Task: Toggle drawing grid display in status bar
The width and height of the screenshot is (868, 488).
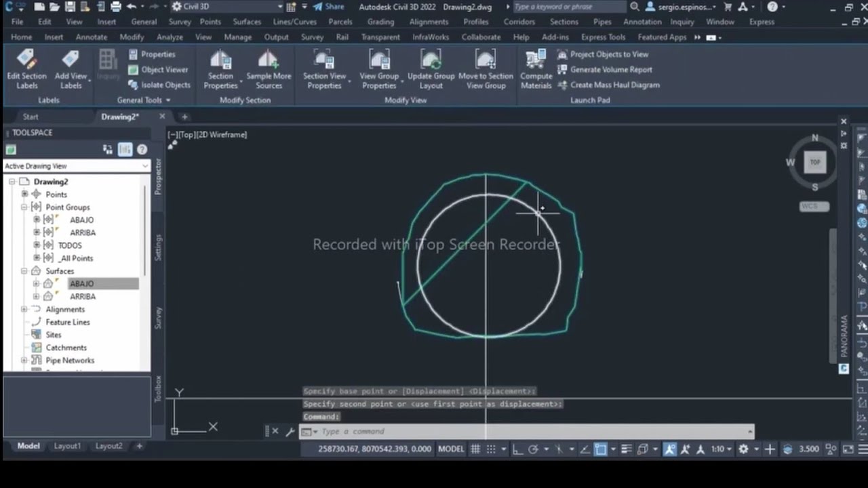Action: (x=475, y=449)
